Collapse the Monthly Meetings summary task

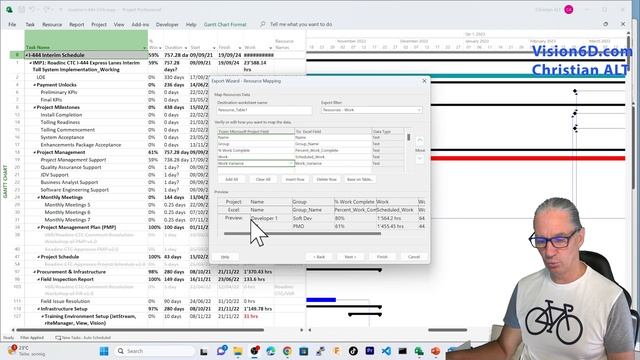(x=39, y=197)
